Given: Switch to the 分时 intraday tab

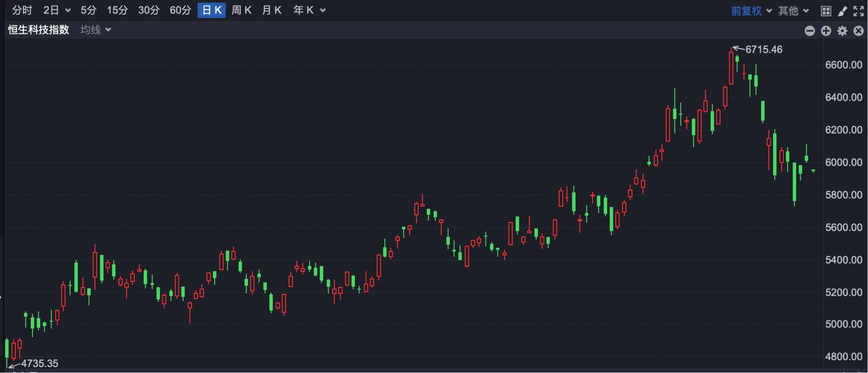Looking at the screenshot, I should (22, 10).
